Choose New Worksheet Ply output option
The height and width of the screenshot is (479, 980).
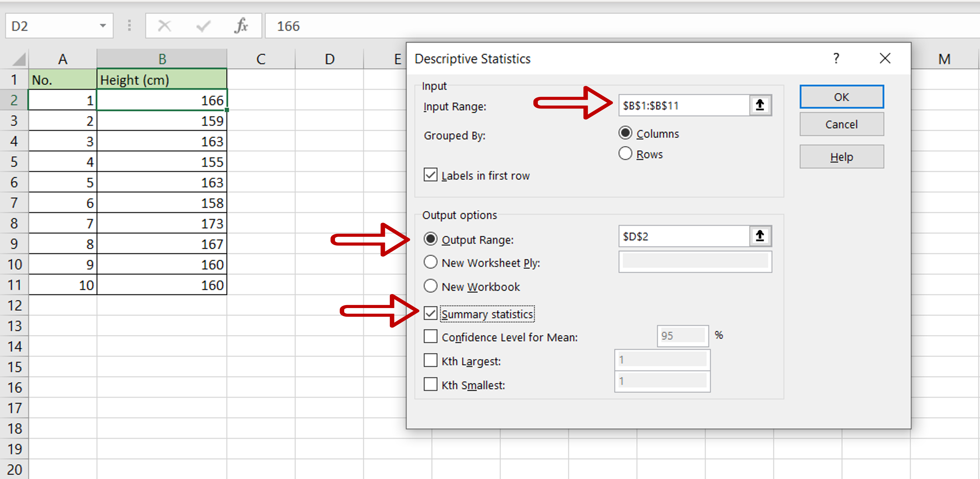pos(430,262)
